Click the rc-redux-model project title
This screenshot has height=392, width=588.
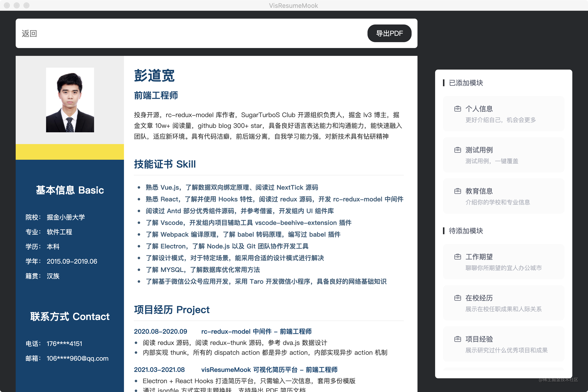(256, 331)
